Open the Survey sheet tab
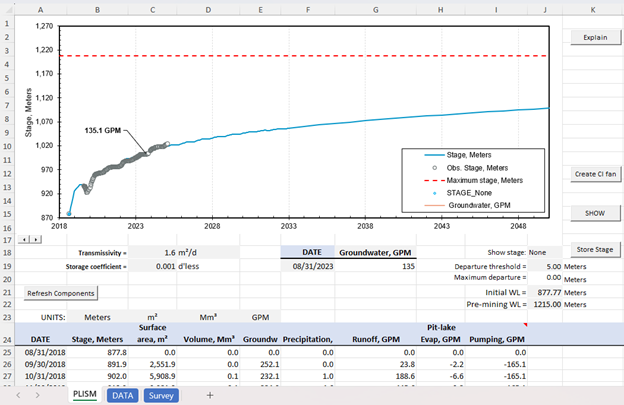Viewport: 624px width, 405px height. (x=162, y=395)
